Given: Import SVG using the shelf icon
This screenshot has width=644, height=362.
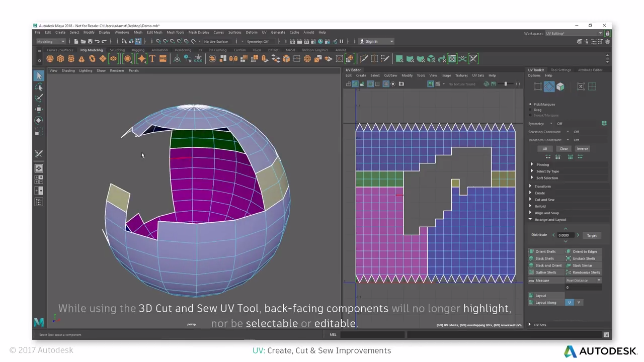Looking at the screenshot, I should [x=163, y=59].
